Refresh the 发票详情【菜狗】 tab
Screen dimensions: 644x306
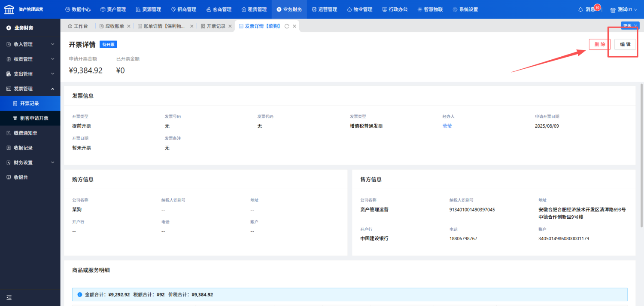point(287,26)
